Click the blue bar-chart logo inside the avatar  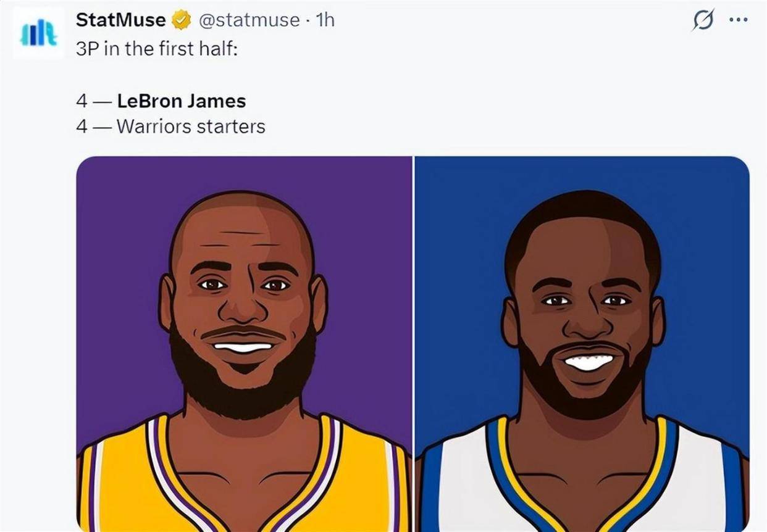38,35
